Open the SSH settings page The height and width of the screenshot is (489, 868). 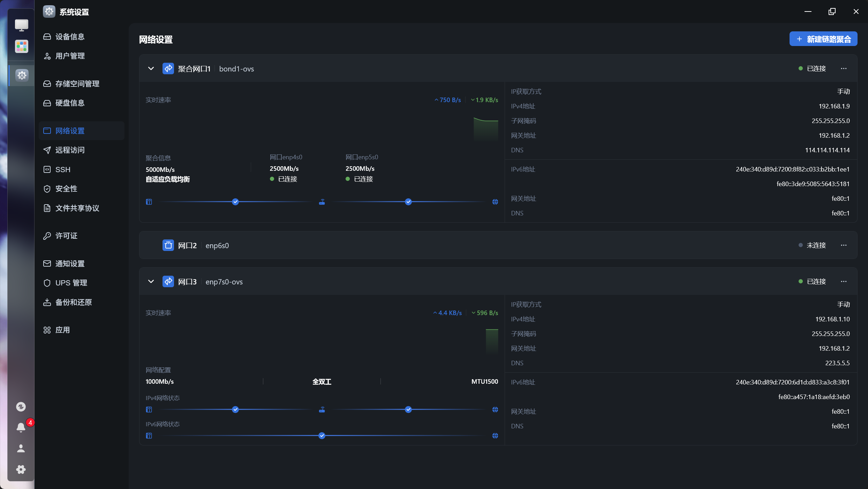click(63, 170)
